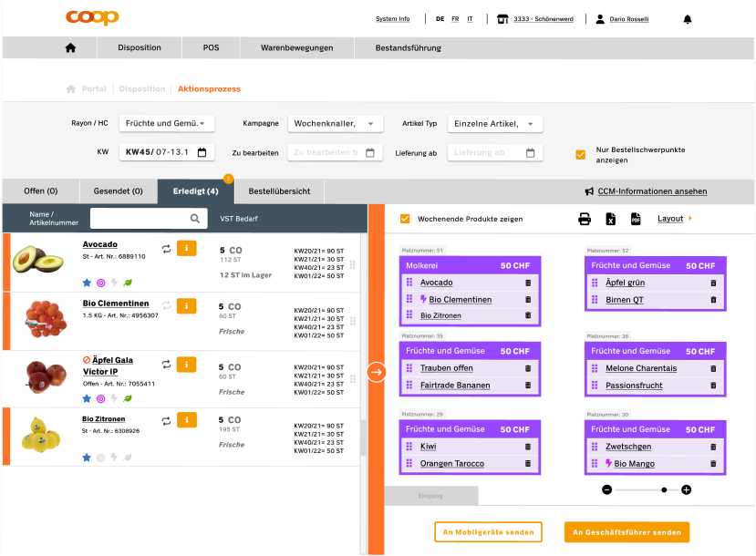The height and width of the screenshot is (556, 756).
Task: Export layout as PDF icon
Action: [x=636, y=219]
